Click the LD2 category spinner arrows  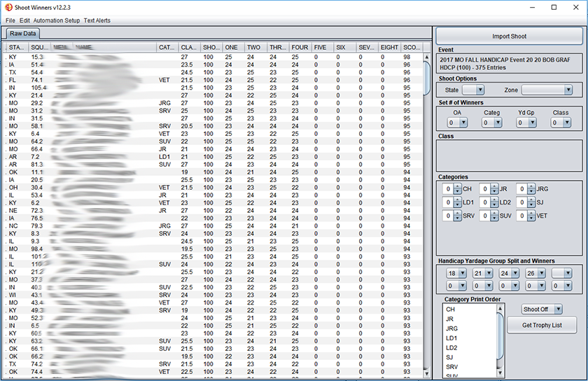pos(493,202)
